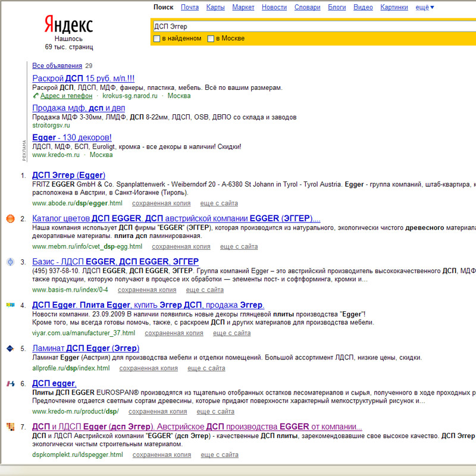Open result 'ДСП Egger. Плита Egger, купить Эггер ДСП'

tap(148, 305)
